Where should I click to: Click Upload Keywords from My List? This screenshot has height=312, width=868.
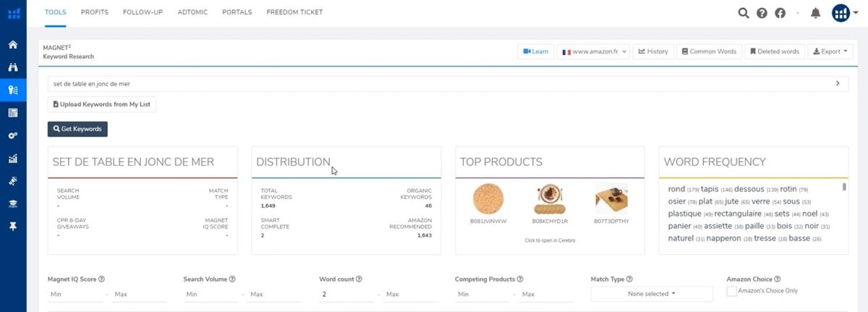pos(102,105)
